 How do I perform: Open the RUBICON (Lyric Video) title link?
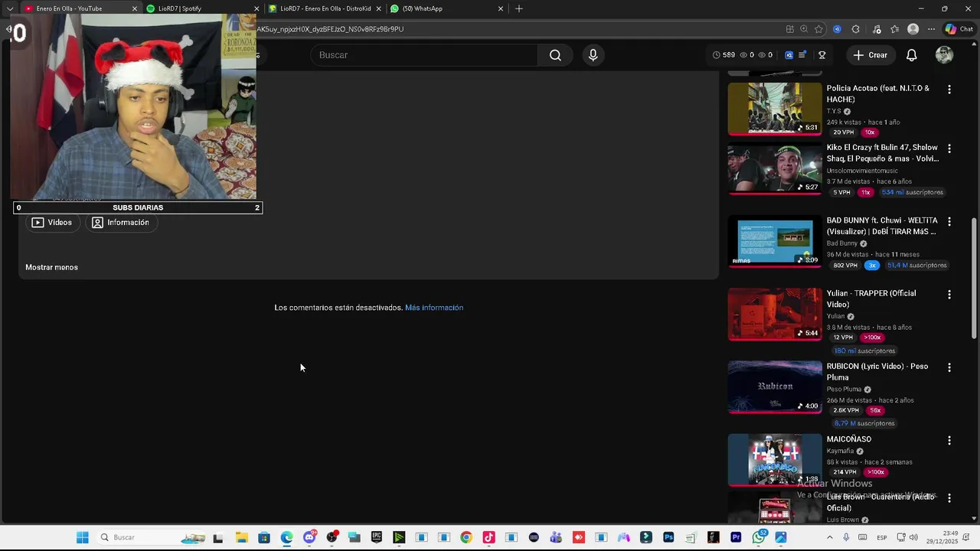pos(877,372)
